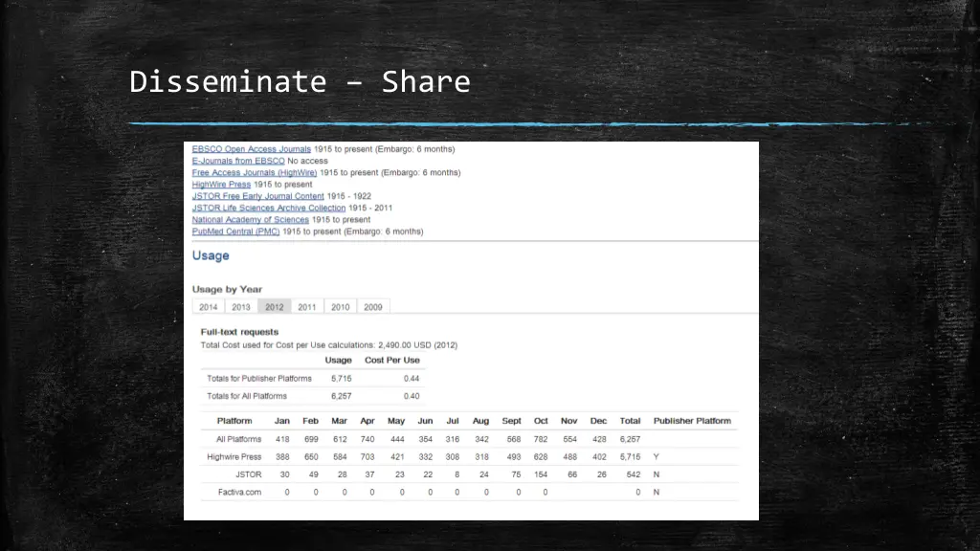This screenshot has width=980, height=551.
Task: Click the Disseminate – Share slide title
Action: click(x=300, y=82)
